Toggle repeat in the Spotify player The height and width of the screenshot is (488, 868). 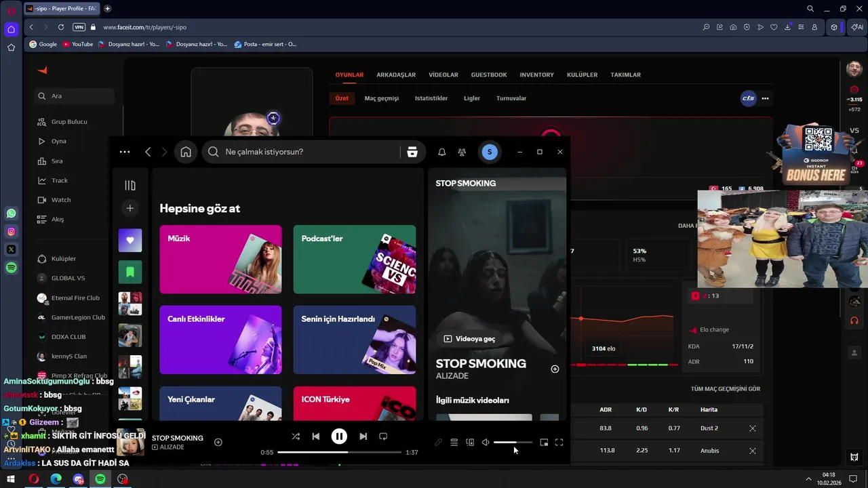click(x=383, y=436)
